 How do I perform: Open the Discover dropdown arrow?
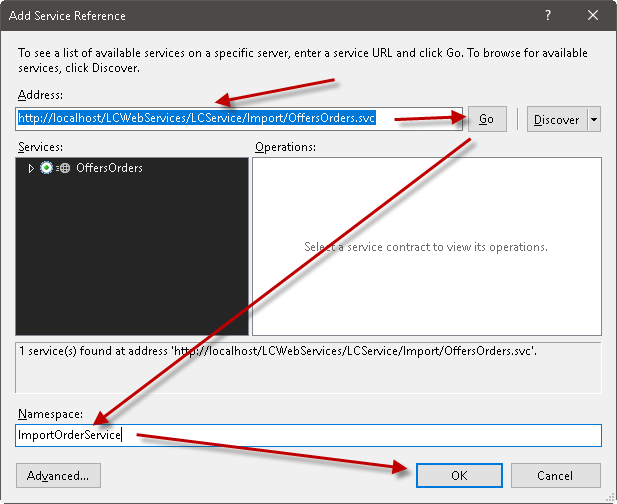click(595, 119)
